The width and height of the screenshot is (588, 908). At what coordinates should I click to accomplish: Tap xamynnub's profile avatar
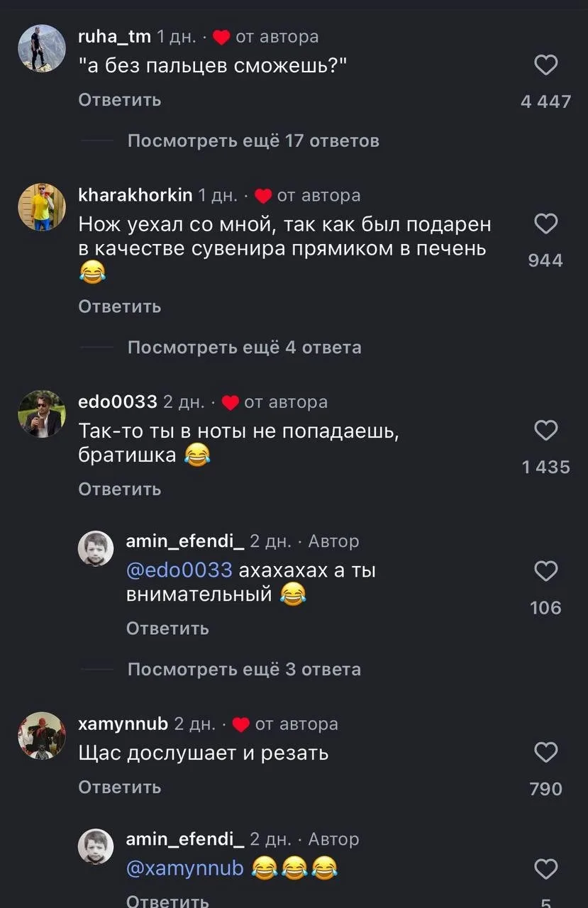tap(41, 736)
